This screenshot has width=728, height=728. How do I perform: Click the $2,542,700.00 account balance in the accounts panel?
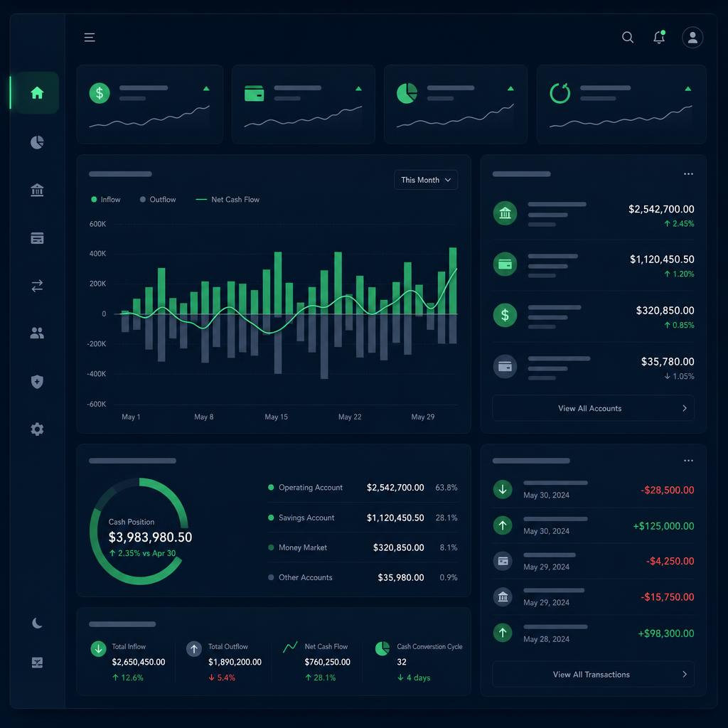click(x=661, y=209)
